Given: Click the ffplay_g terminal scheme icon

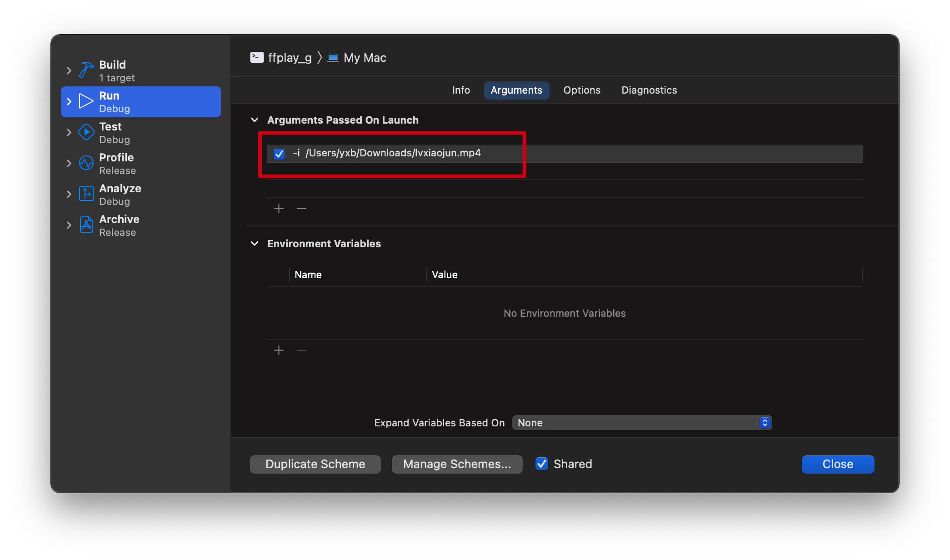Looking at the screenshot, I should point(257,57).
